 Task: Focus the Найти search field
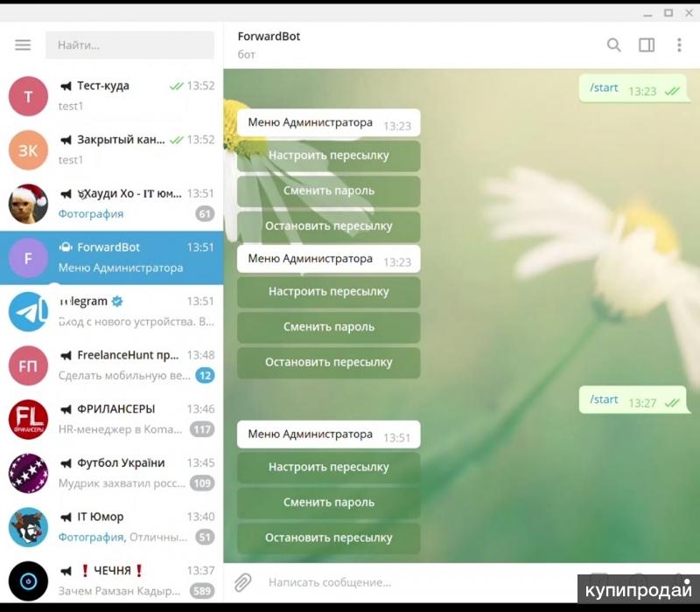point(129,45)
